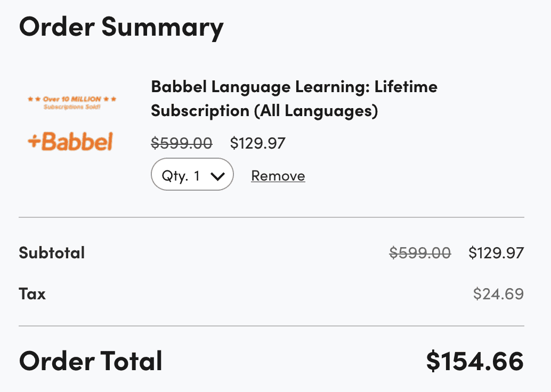The width and height of the screenshot is (551, 392).
Task: Click the Order Total label
Action: click(x=91, y=361)
